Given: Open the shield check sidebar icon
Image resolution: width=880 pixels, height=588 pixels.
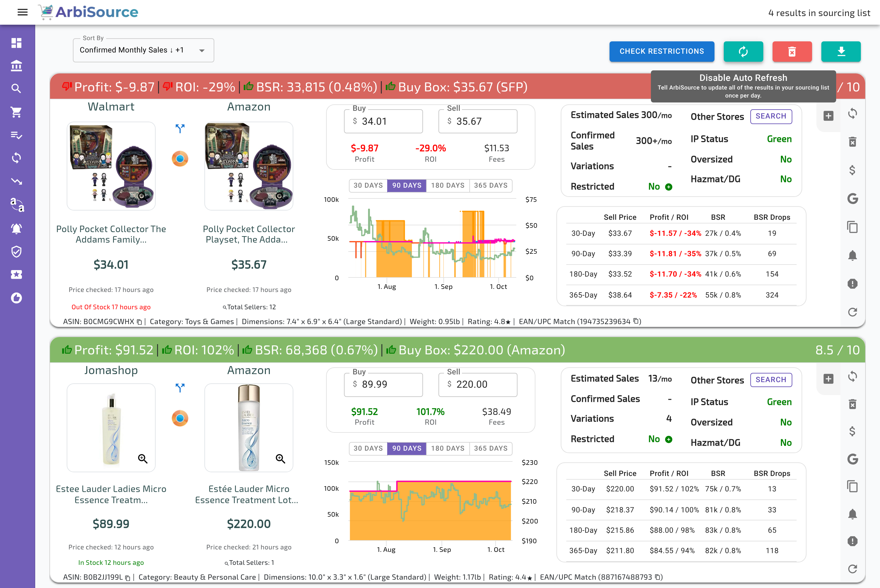Looking at the screenshot, I should [16, 252].
